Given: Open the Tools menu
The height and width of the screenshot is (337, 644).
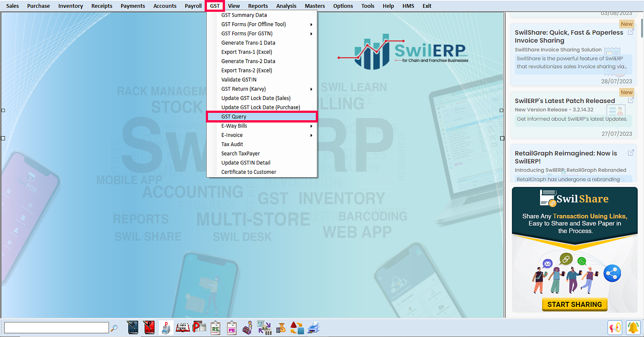Looking at the screenshot, I should click(368, 6).
